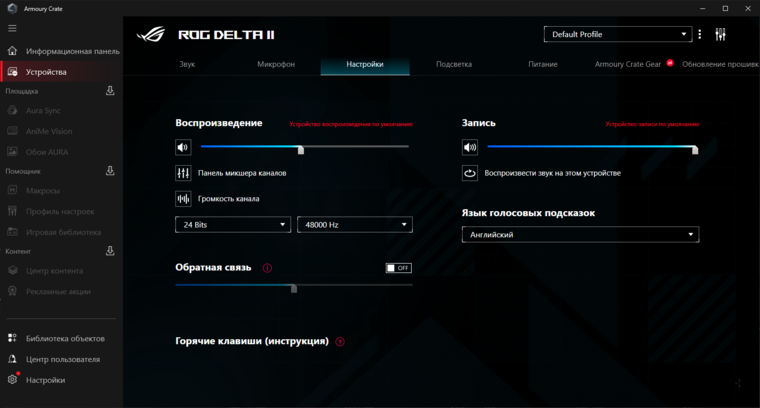
Task: Open the Armoury Crate Gear tab
Action: tap(628, 64)
